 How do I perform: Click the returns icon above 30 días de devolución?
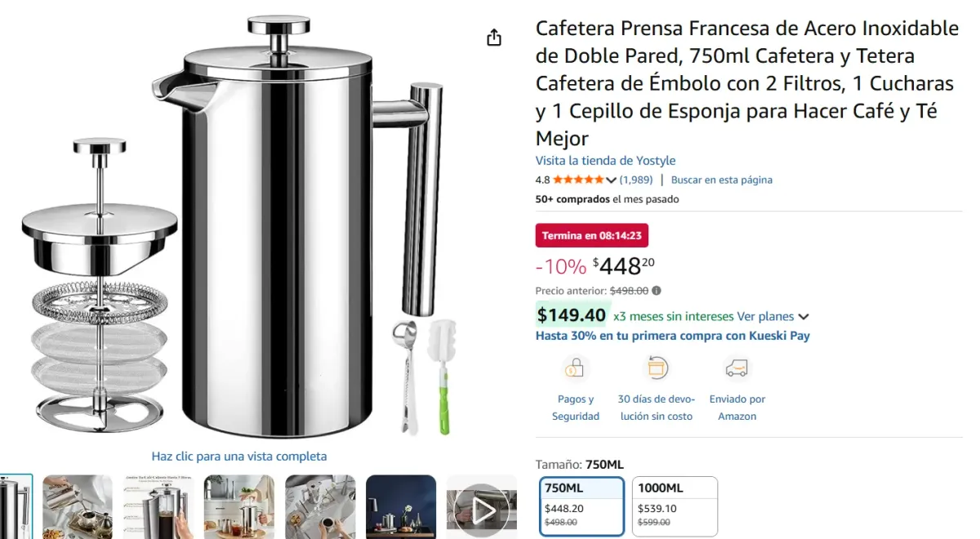click(x=656, y=369)
